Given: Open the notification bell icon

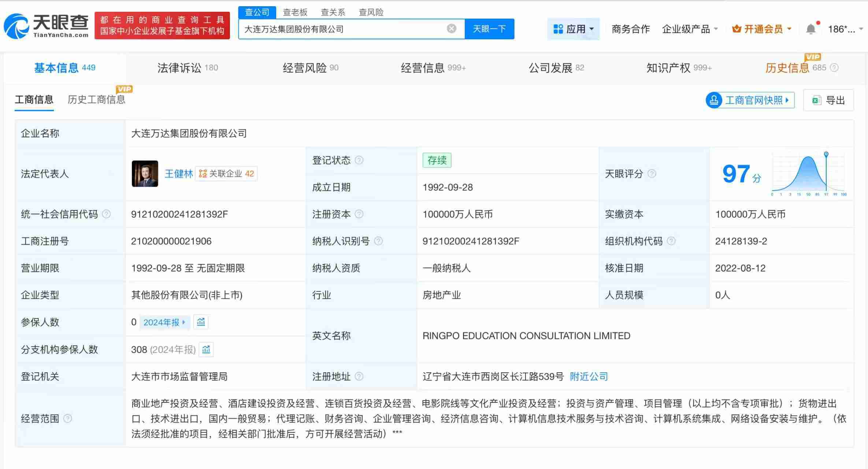Looking at the screenshot, I should (811, 29).
